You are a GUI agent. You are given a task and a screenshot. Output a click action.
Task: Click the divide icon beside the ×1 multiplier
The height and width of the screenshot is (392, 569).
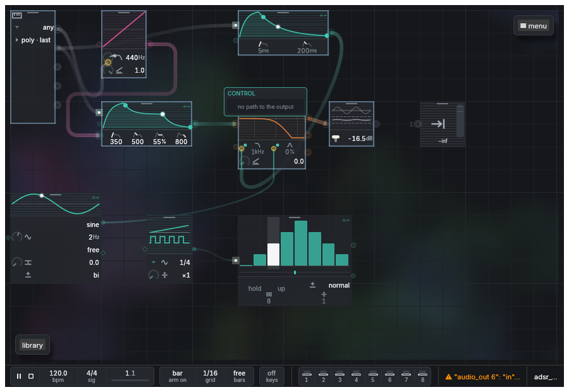[165, 275]
